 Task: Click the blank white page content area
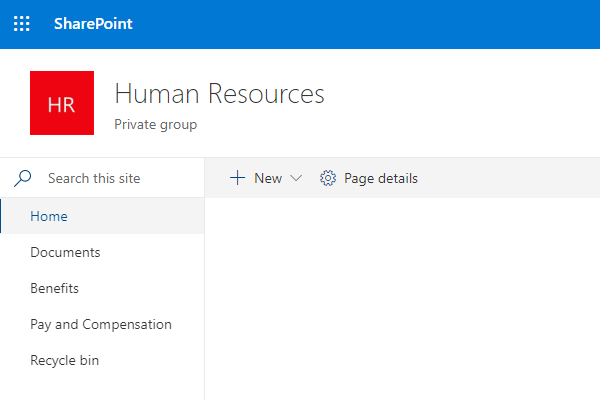(x=400, y=300)
